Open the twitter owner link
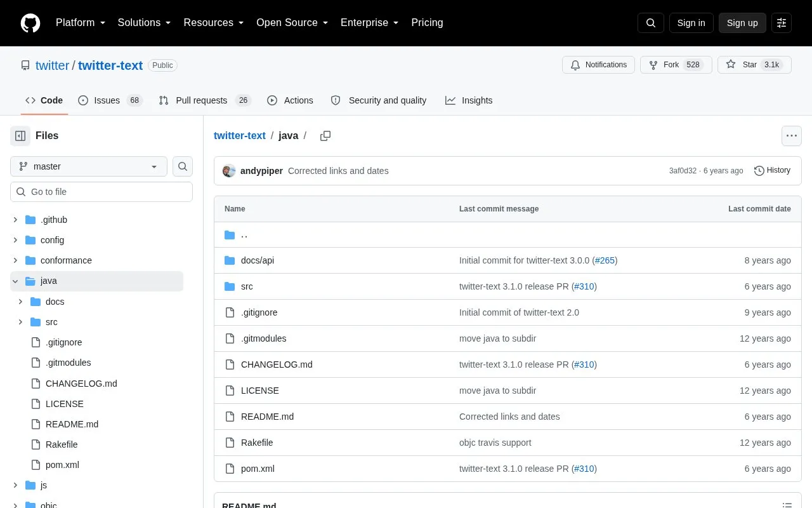Viewport: 812px width, 508px height. (52, 65)
